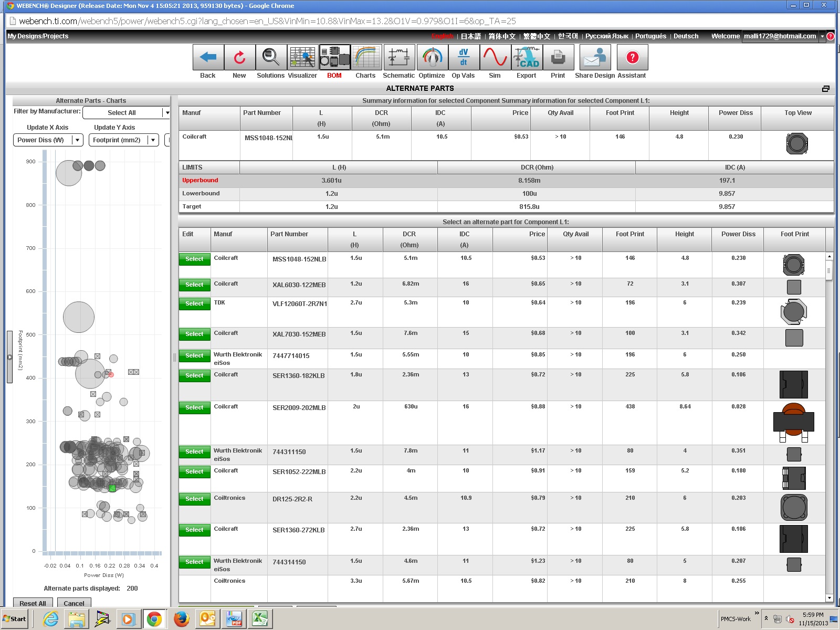The height and width of the screenshot is (630, 840).
Task: Select alternate part VLF12060T-2R7N1
Action: point(194,303)
